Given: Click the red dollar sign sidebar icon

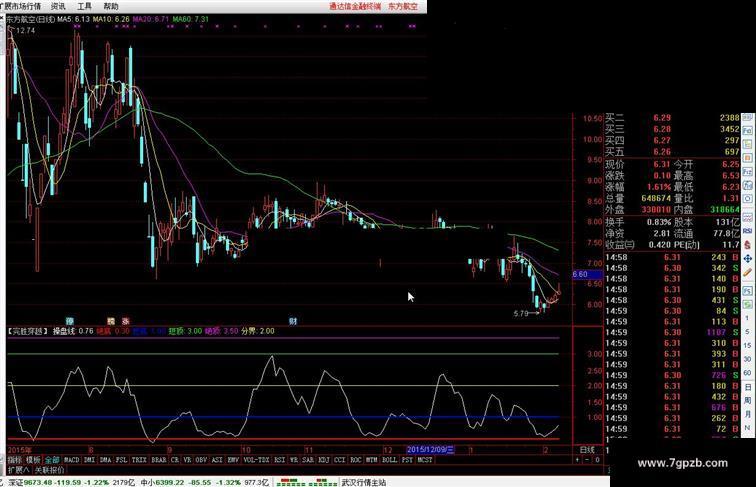Looking at the screenshot, I should coord(747,245).
